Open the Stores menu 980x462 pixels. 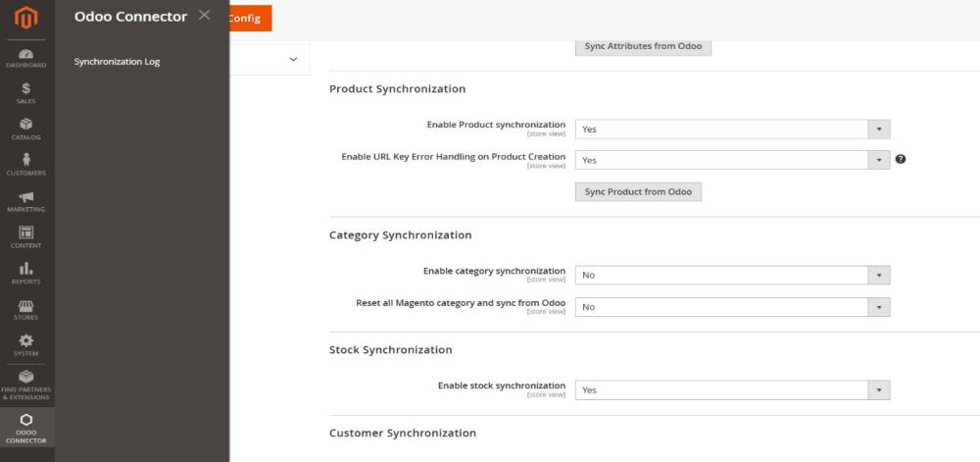coord(26,310)
